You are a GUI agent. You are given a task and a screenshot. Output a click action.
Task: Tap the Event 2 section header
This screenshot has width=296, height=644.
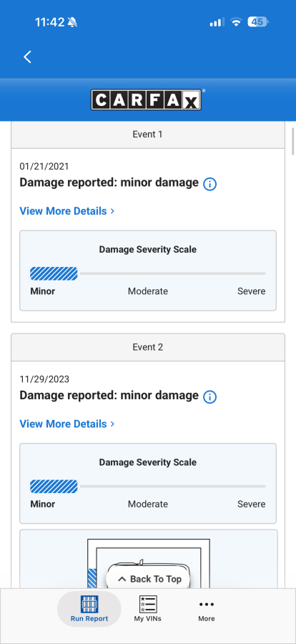148,347
